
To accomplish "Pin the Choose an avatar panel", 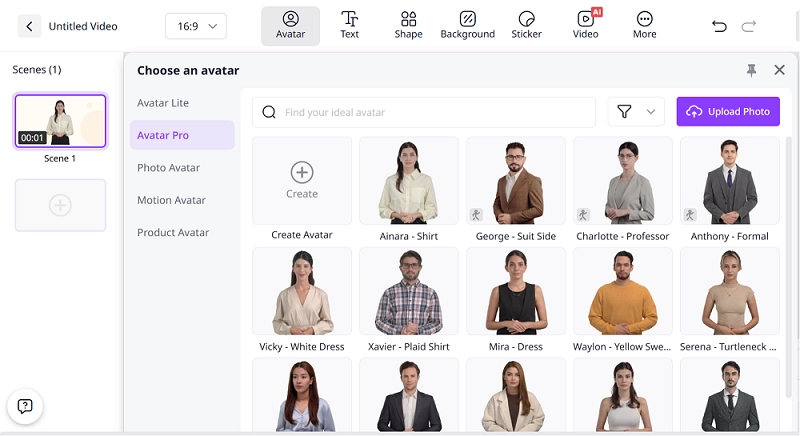I will [751, 70].
